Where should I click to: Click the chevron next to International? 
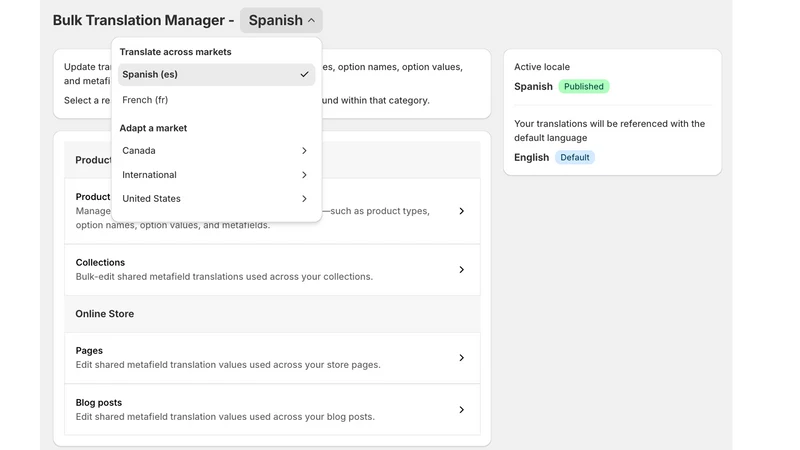pyautogui.click(x=304, y=174)
